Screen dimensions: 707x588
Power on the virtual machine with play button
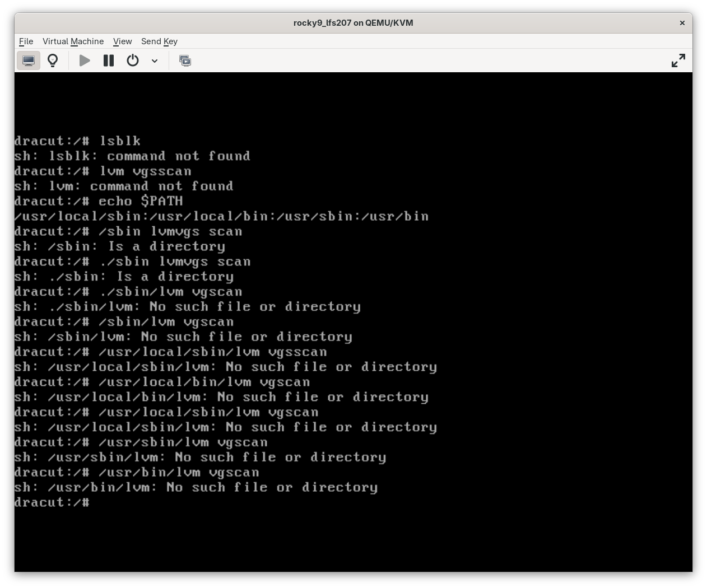85,60
